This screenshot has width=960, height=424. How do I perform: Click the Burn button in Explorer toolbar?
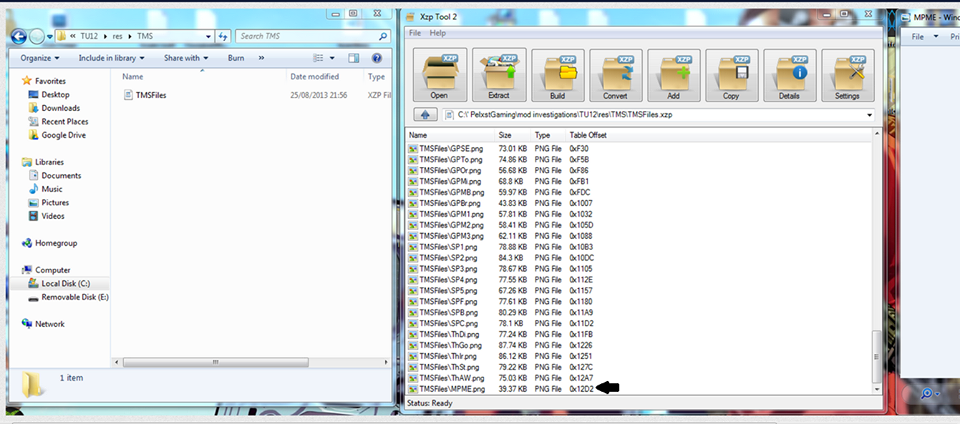[236, 58]
